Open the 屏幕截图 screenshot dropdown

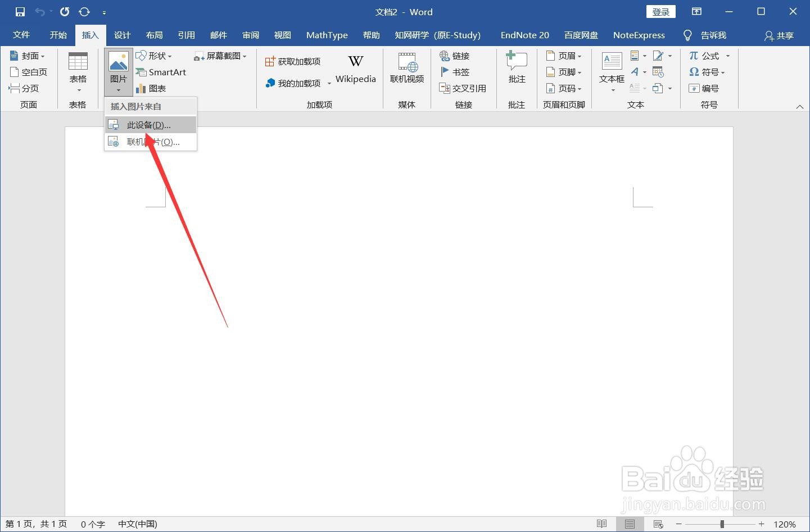[220, 56]
